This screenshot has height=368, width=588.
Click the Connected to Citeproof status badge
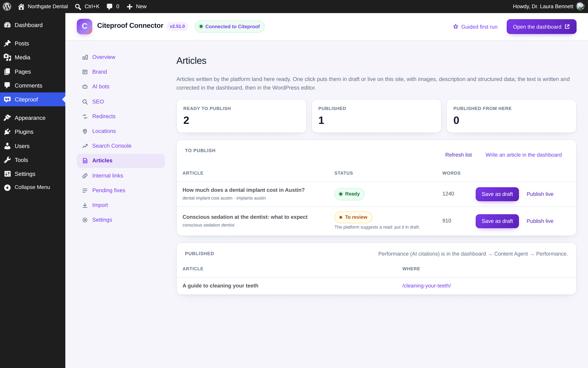[x=229, y=26]
